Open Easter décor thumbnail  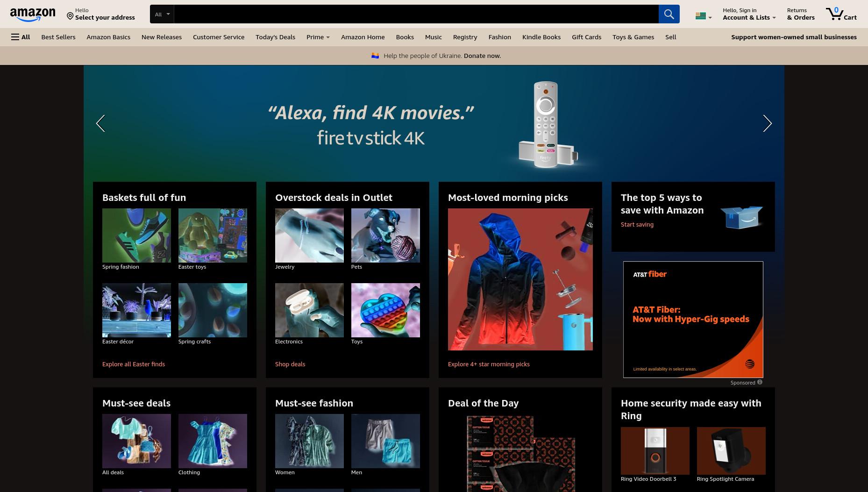point(136,310)
